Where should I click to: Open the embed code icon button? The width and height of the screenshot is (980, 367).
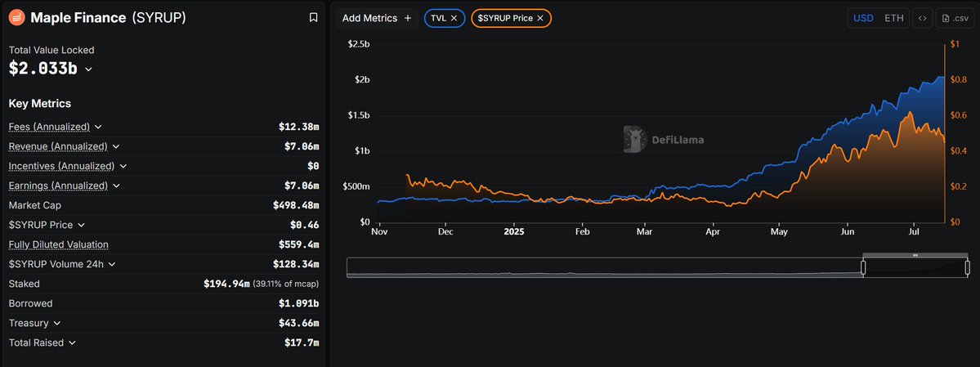click(x=922, y=18)
